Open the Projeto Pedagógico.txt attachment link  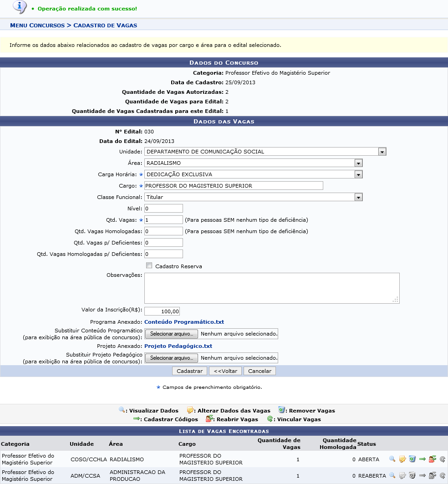[x=178, y=346]
